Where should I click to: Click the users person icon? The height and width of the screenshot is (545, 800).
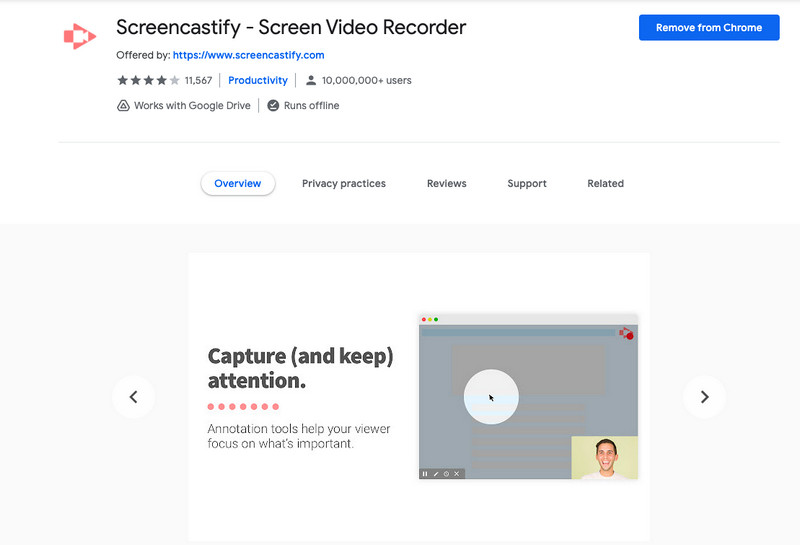311,80
